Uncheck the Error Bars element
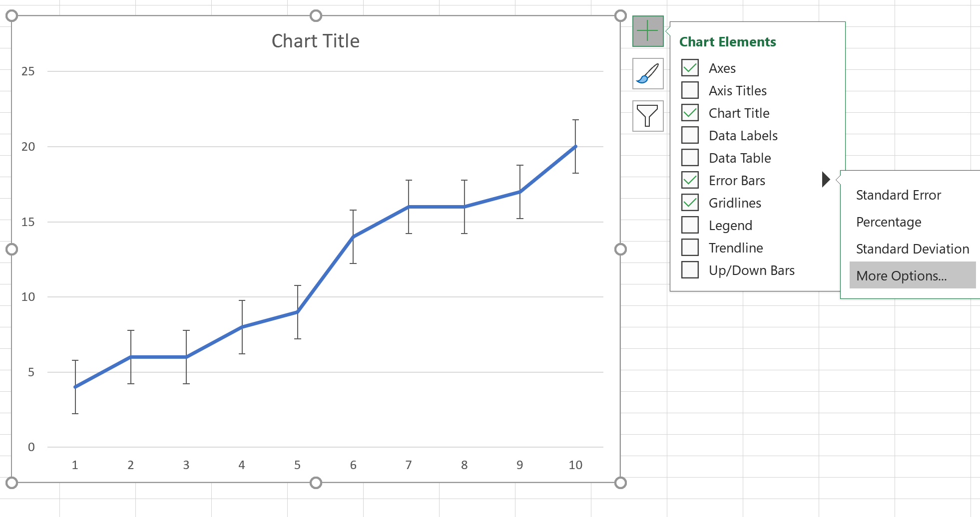 coord(690,180)
